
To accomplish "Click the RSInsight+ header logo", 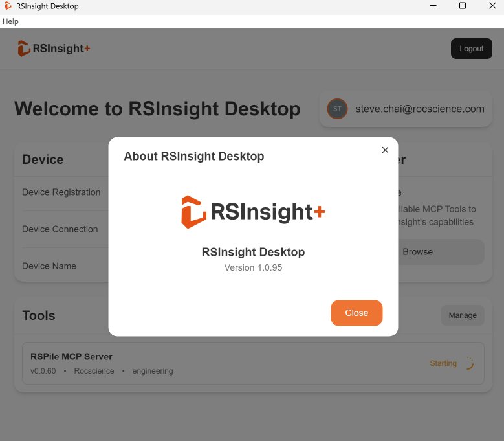I will [x=54, y=49].
